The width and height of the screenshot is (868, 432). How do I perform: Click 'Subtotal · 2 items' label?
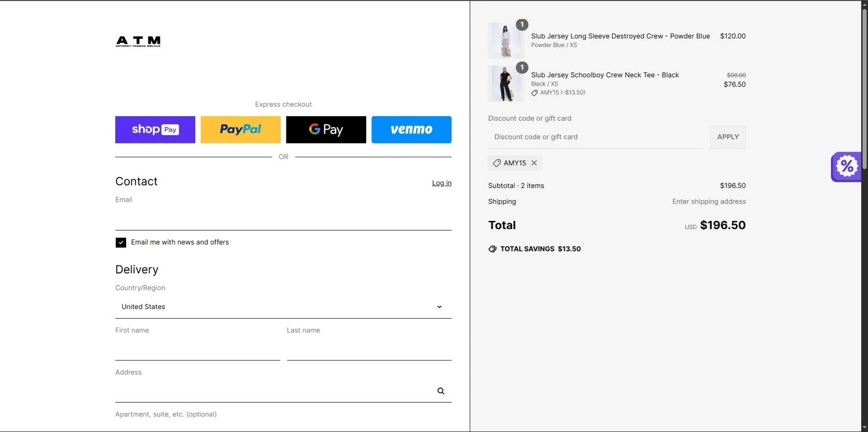[x=516, y=186]
